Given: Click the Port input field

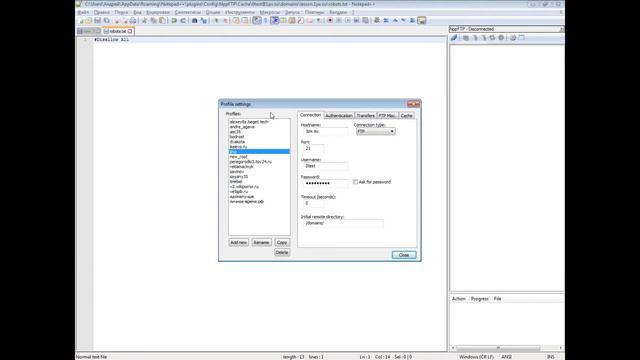Looking at the screenshot, I should pos(313,149).
